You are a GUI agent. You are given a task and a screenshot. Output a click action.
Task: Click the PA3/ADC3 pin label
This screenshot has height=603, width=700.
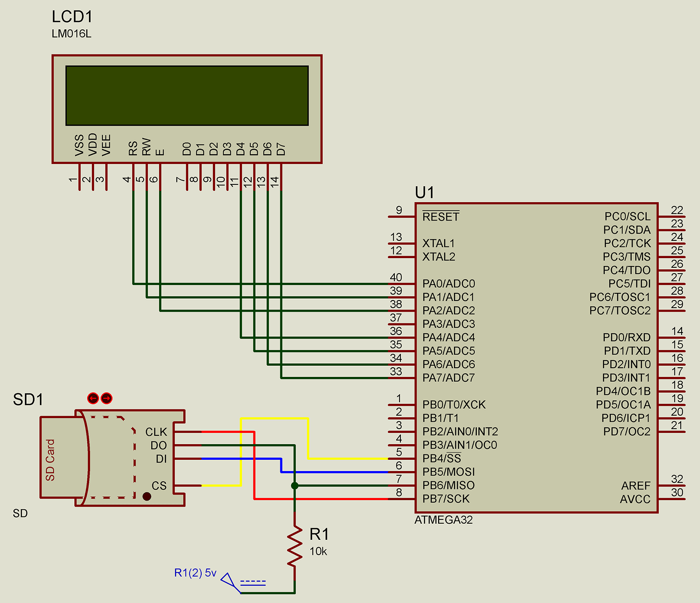(449, 324)
